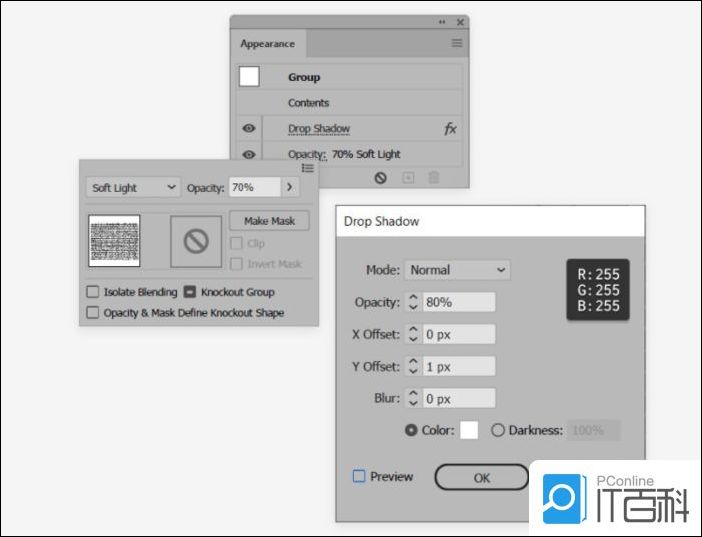702x537 pixels.
Task: Collapse the Appearance panel with double-arrow icon
Action: pyautogui.click(x=442, y=22)
